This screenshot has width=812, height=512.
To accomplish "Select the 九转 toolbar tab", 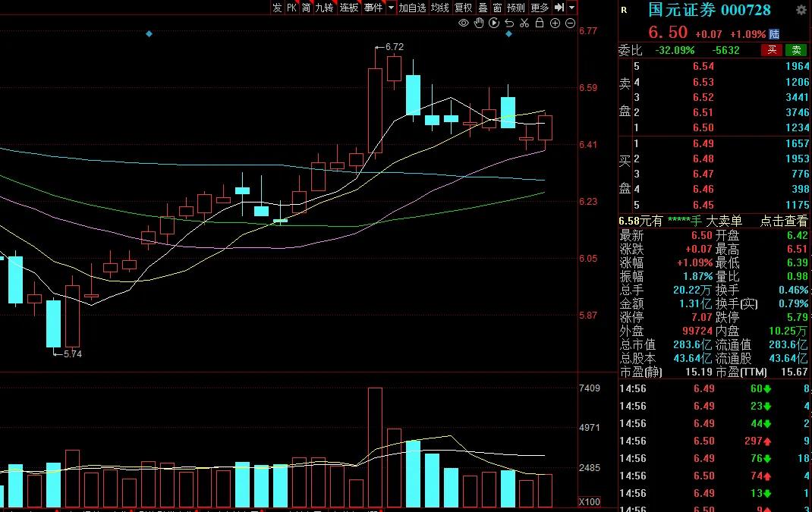I will pos(325,8).
